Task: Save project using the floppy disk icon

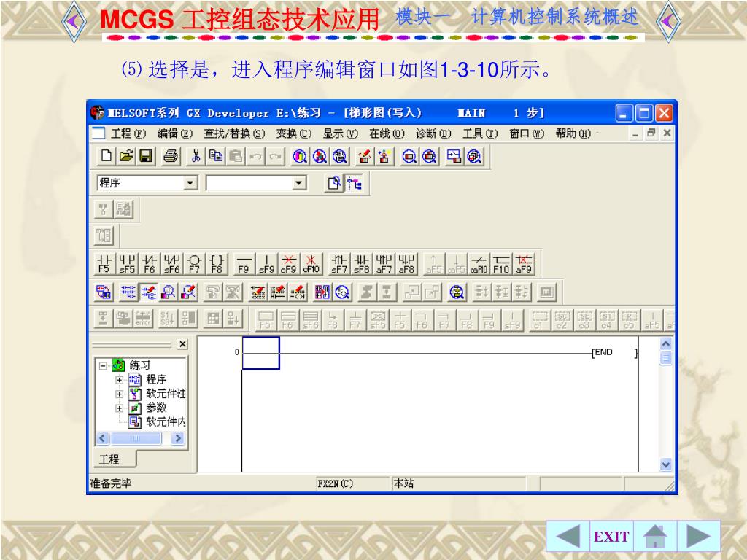Action: pos(146,156)
